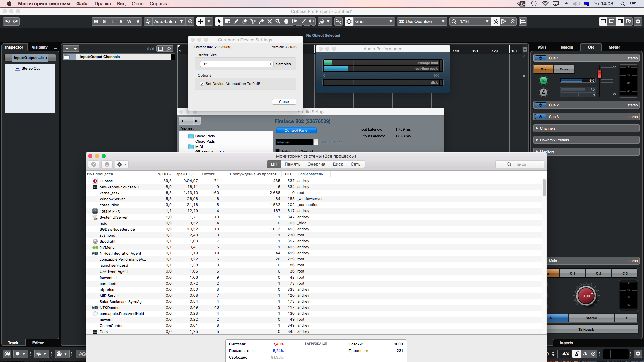Switch to the Сеть tab
This screenshot has width=644, height=362.
pos(356,164)
